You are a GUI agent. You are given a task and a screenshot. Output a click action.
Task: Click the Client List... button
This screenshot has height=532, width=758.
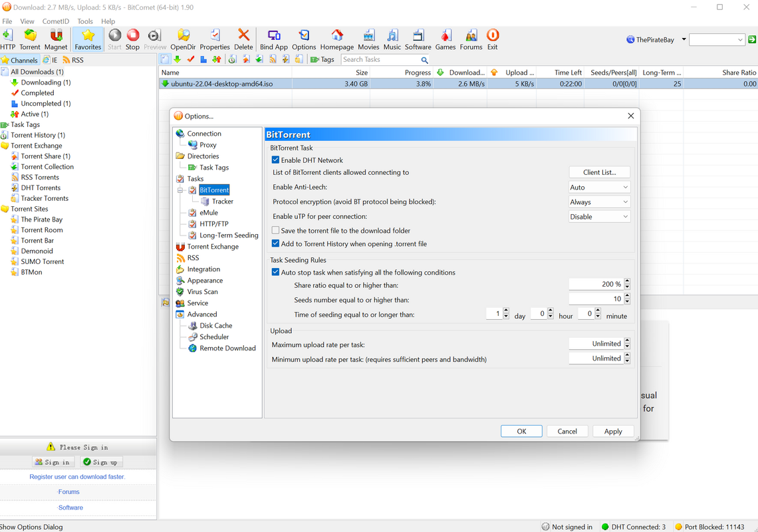coord(599,172)
